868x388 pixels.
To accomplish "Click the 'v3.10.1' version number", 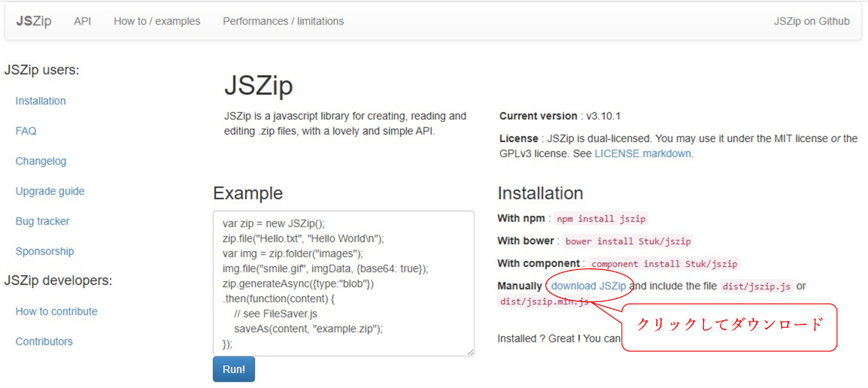I will point(603,116).
